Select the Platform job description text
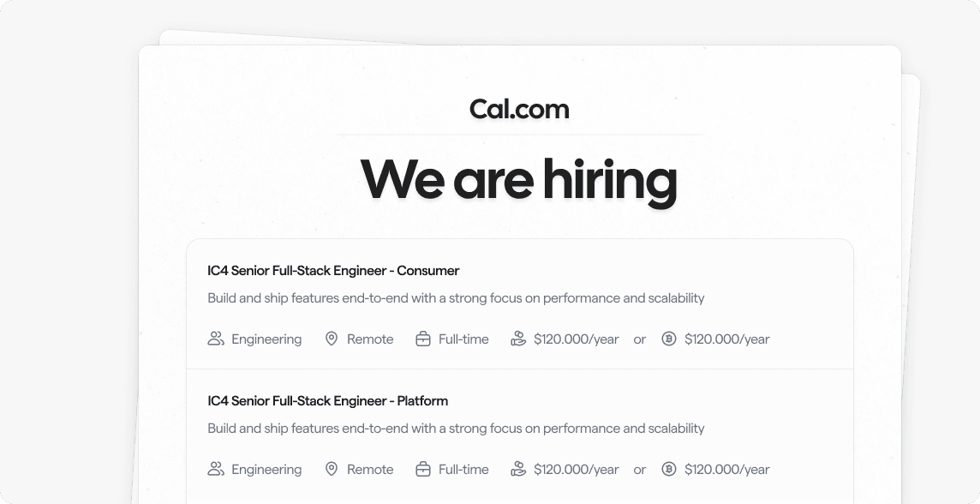980x504 pixels. click(456, 429)
